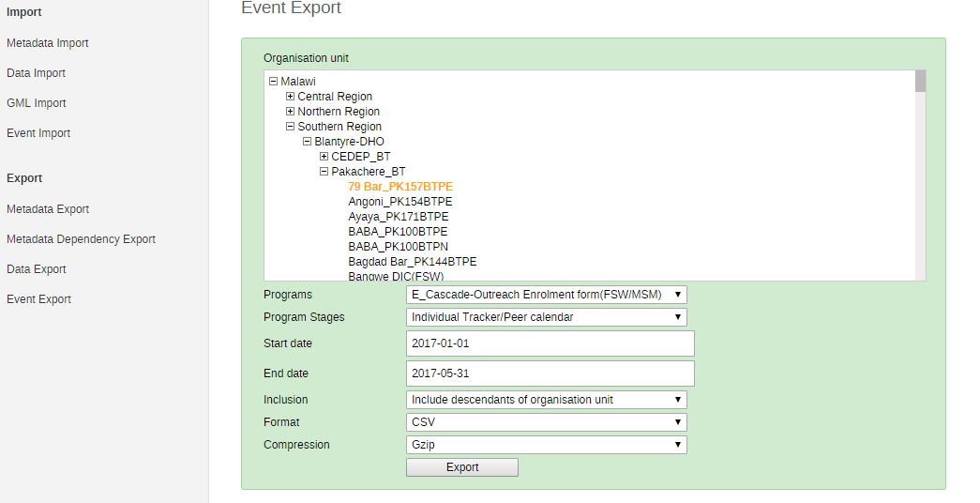The width and height of the screenshot is (980, 503).
Task: Select the Blantyre-DHO label
Action: (350, 142)
